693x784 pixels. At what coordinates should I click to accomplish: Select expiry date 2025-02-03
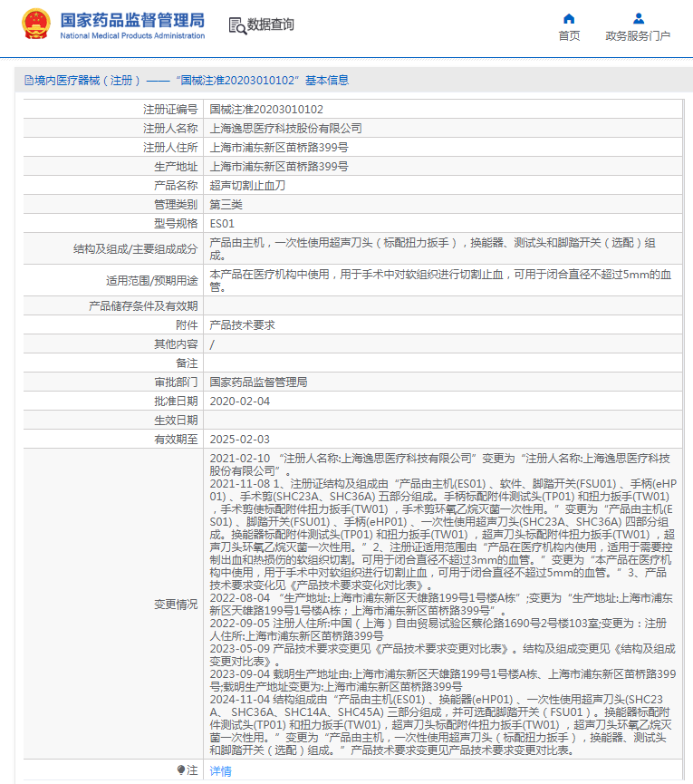(x=240, y=440)
